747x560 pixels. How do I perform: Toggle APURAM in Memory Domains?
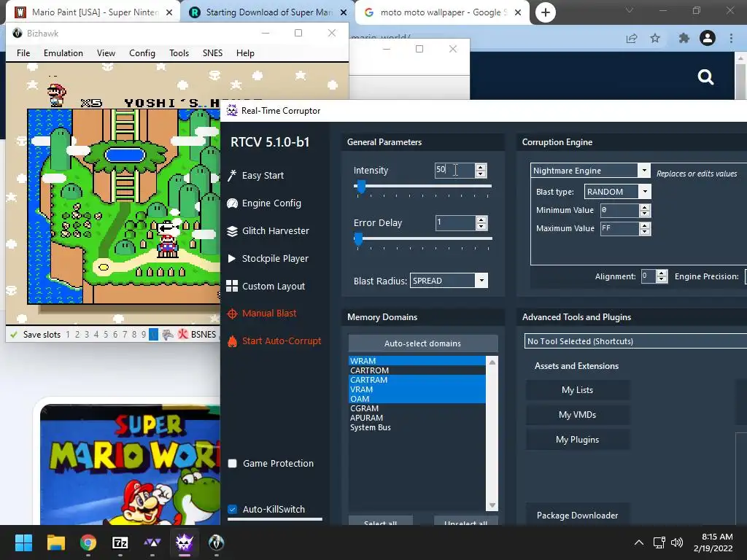point(417,418)
